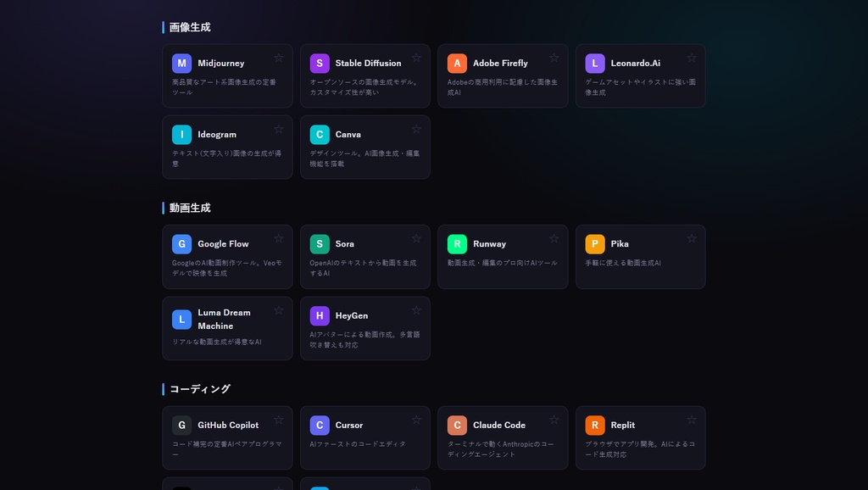Add Google Flow to favorites
This screenshot has width=868, height=490.
coord(278,238)
